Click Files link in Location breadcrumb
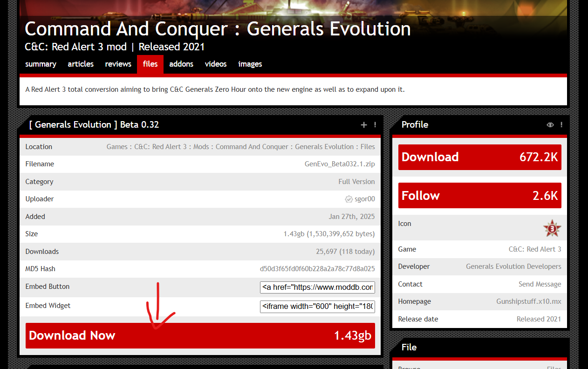 (368, 147)
